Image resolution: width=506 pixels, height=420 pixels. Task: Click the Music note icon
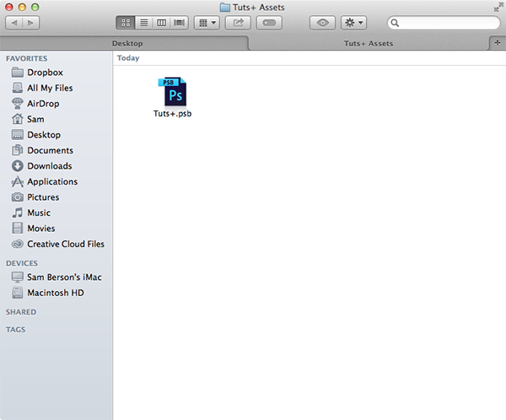tap(18, 213)
